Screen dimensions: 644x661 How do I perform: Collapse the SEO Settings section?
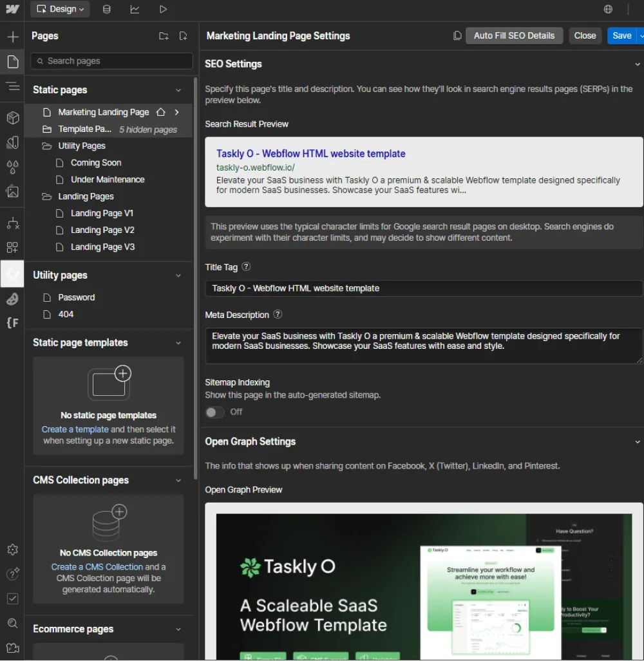(638, 64)
